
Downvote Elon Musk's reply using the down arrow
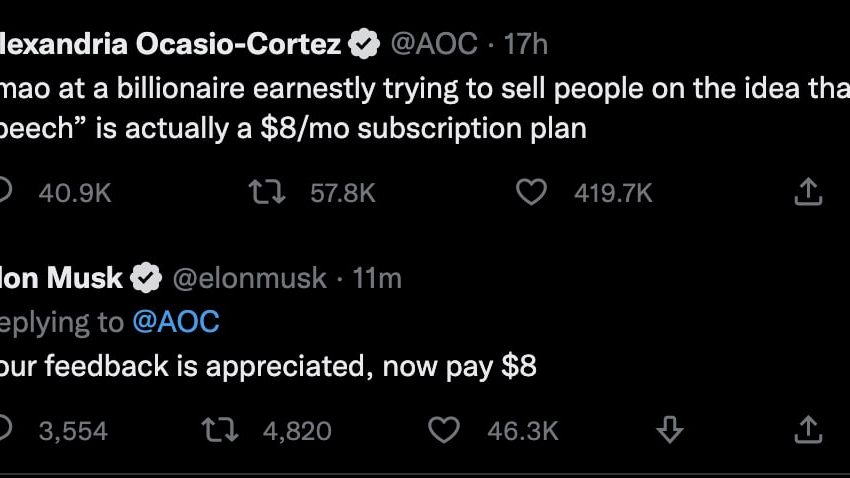coord(669,430)
